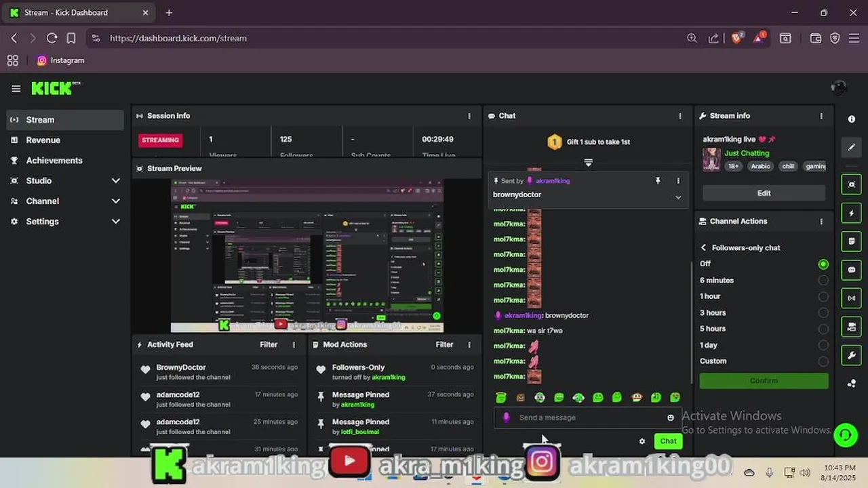Open the green headset support button
This screenshot has height=488, width=868.
(846, 434)
